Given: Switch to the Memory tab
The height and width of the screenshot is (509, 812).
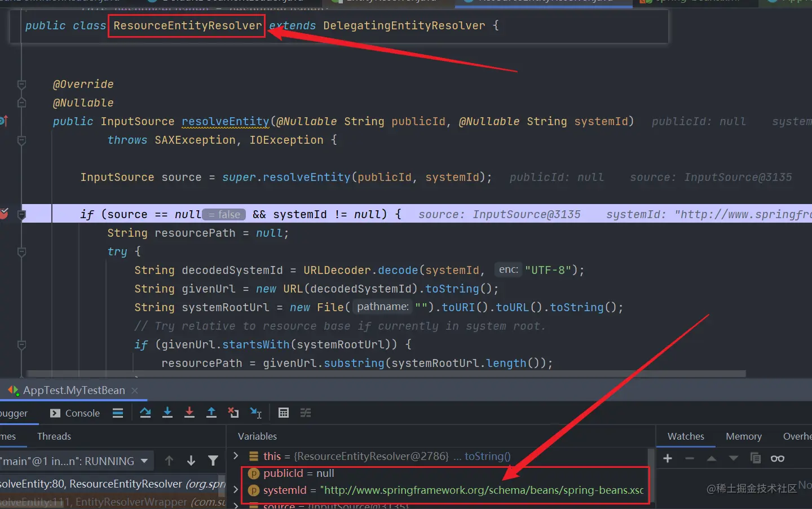Looking at the screenshot, I should (x=744, y=436).
